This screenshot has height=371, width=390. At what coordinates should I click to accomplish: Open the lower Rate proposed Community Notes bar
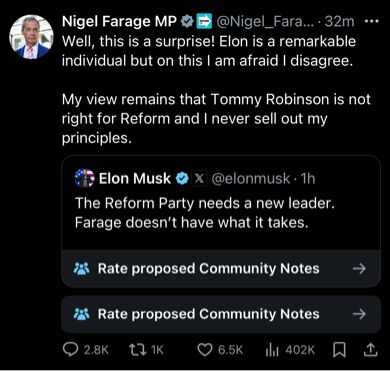(x=221, y=314)
